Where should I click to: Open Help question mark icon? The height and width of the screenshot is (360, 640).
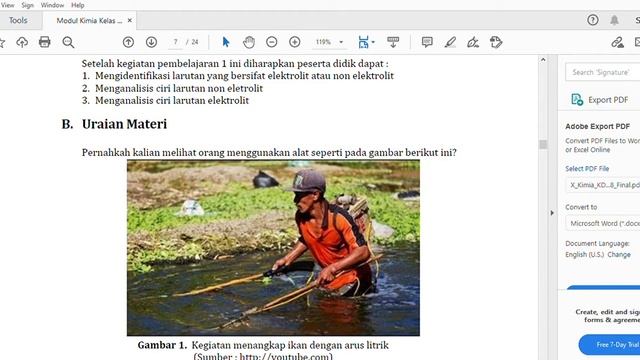593,20
